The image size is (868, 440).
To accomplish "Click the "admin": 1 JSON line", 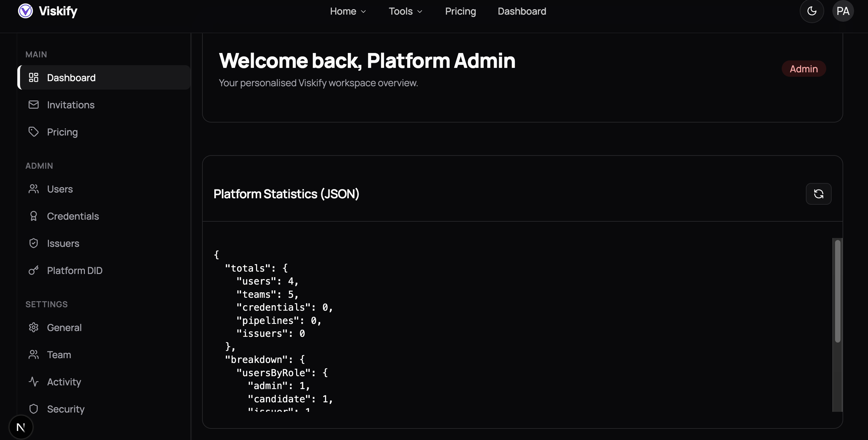I will (279, 386).
